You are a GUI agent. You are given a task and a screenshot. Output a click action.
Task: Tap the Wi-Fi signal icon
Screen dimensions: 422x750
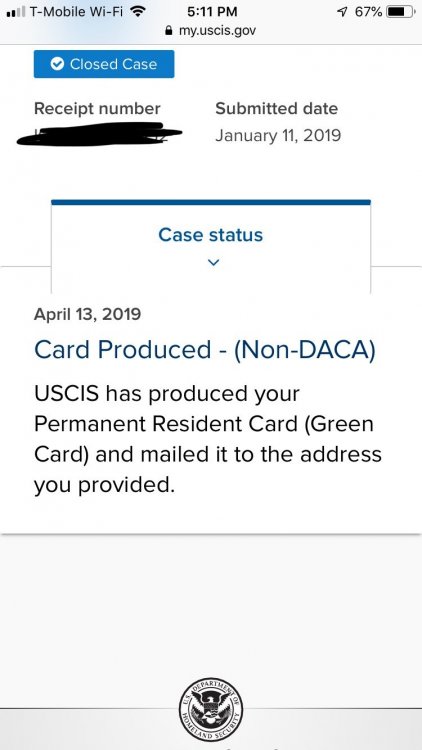click(138, 11)
